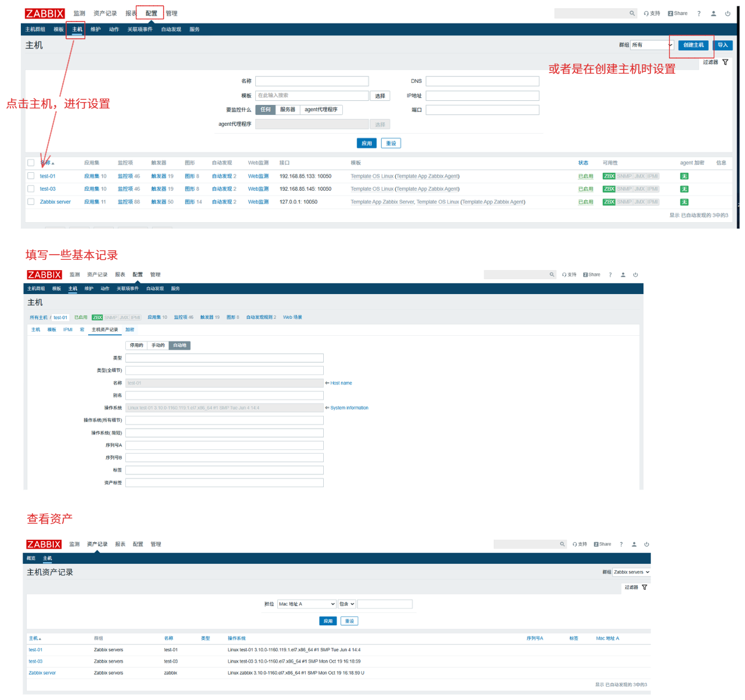Click the filter value input next to 包含
Screen dimensions: 745x700
[x=385, y=604]
